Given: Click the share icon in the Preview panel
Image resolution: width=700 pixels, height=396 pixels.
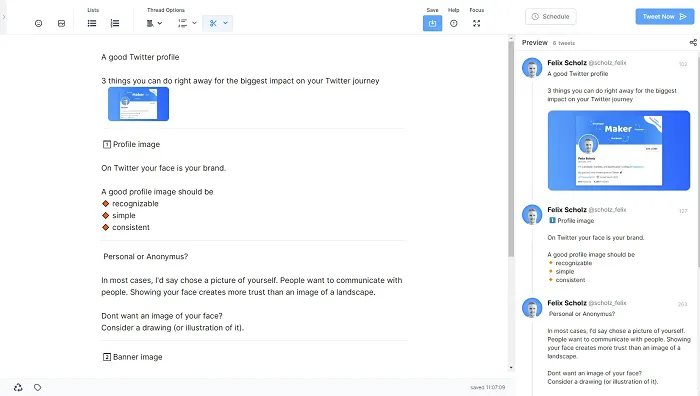Looking at the screenshot, I should 693,42.
